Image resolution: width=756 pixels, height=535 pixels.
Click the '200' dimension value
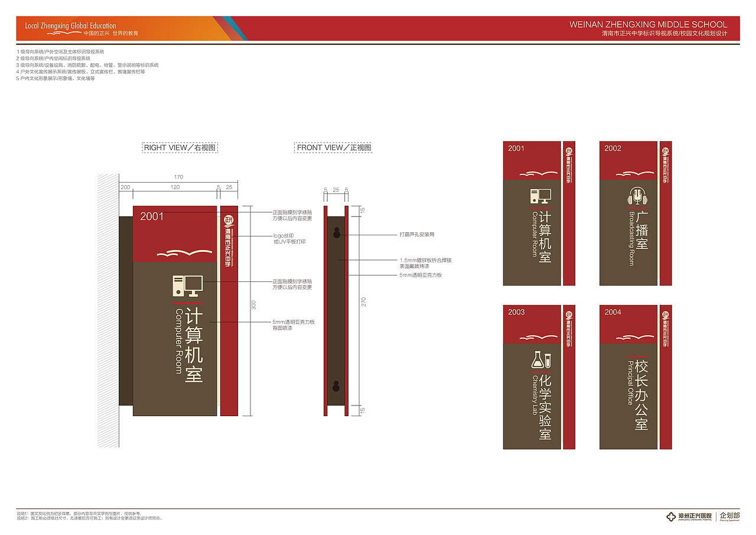pos(125,187)
